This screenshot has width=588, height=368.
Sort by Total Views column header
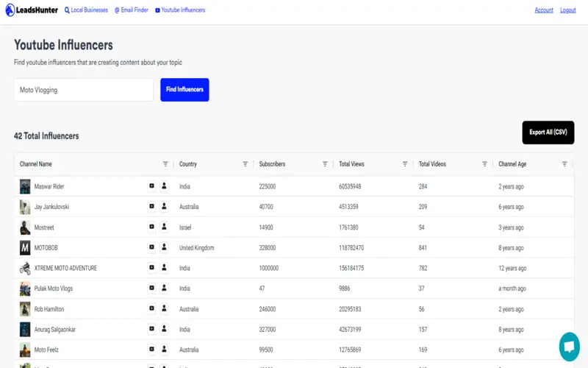[x=351, y=164]
